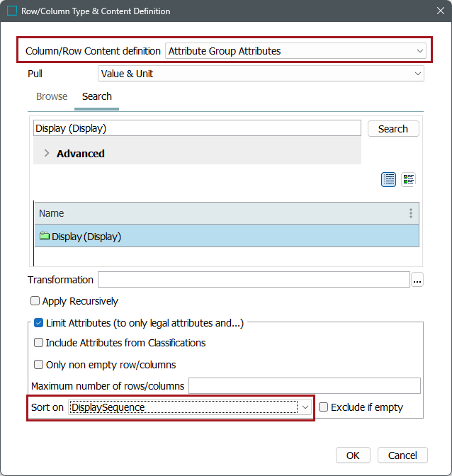
Task: Uncheck Limit Attributes checkbox
Action: (39, 323)
